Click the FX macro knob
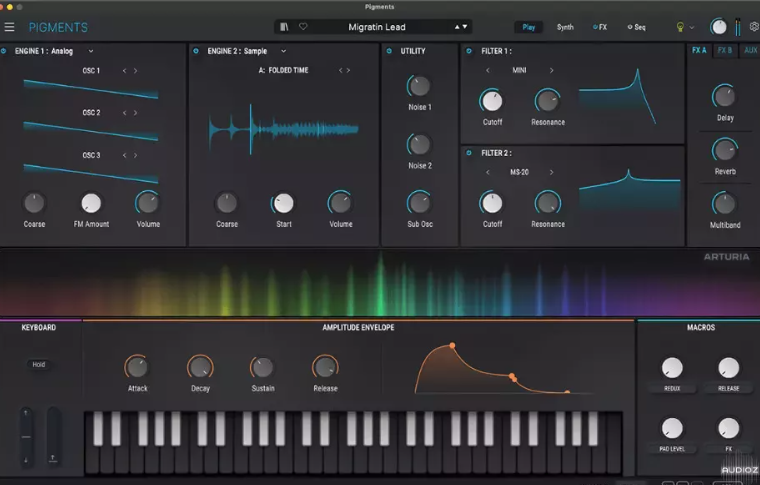Image resolution: width=760 pixels, height=485 pixels. coord(728,428)
